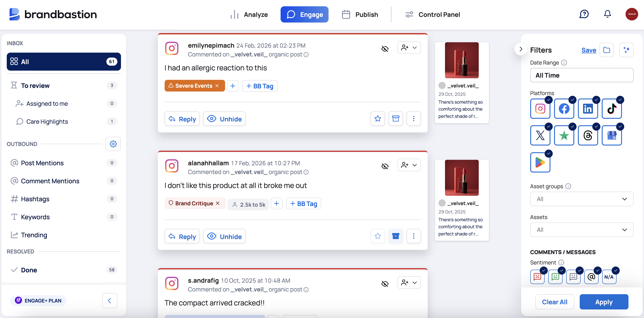Toggle hidden-eye icon on s.andrafig's comment
644x318 pixels.
pos(385,284)
